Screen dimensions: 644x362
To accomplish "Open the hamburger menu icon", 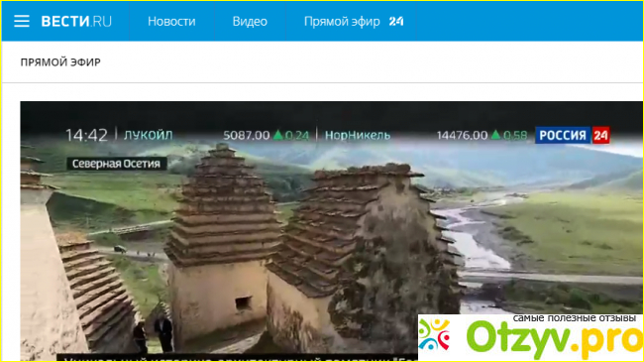I will point(22,21).
